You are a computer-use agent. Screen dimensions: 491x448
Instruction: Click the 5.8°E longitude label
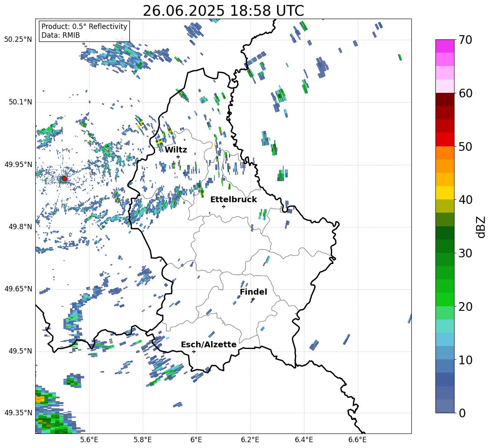click(143, 440)
